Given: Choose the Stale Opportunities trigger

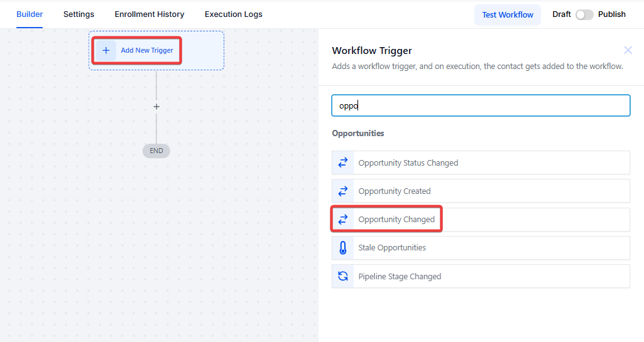Looking at the screenshot, I should point(392,248).
